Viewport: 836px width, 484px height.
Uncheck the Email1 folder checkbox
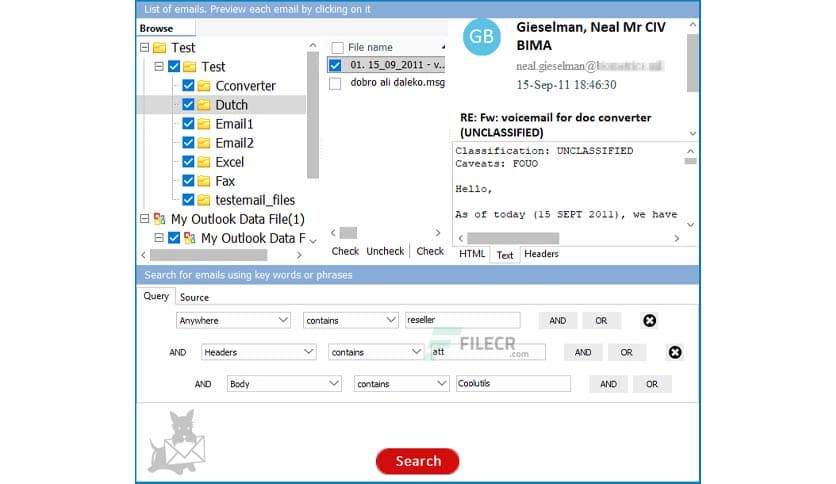[x=188, y=124]
